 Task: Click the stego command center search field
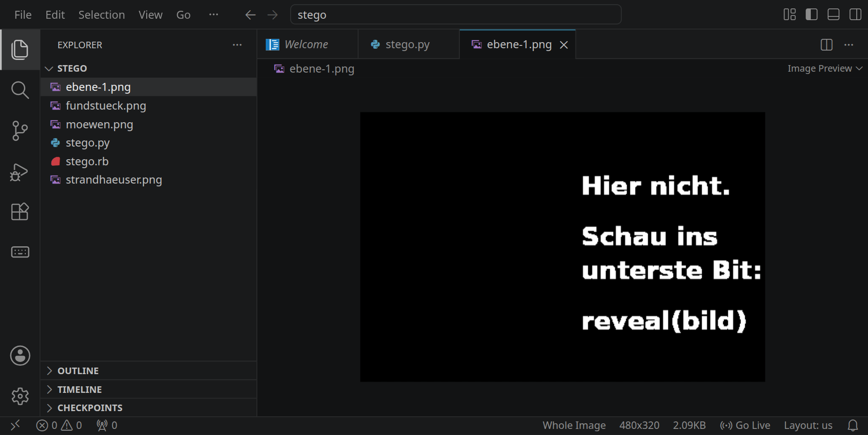tap(456, 15)
